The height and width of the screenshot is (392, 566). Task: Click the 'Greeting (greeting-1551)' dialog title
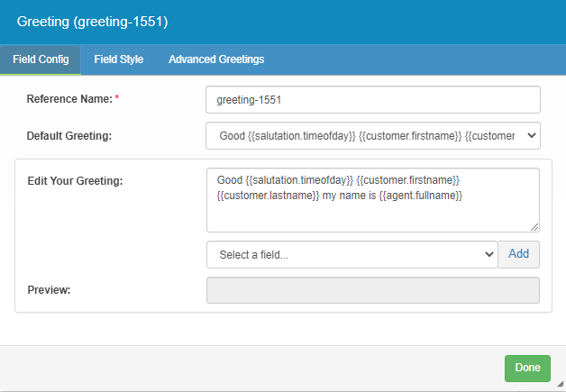92,21
